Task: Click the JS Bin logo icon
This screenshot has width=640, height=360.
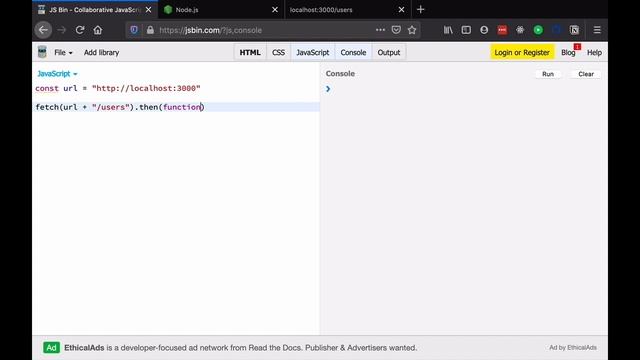Action: (42, 52)
